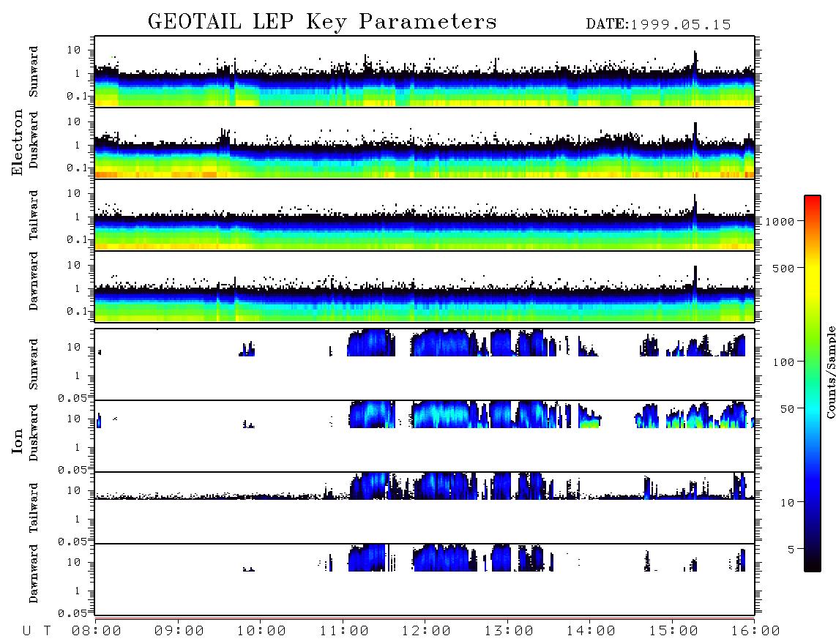The width and height of the screenshot is (836, 644).
Task: Click the "13:00" time tick label
Action: (509, 631)
